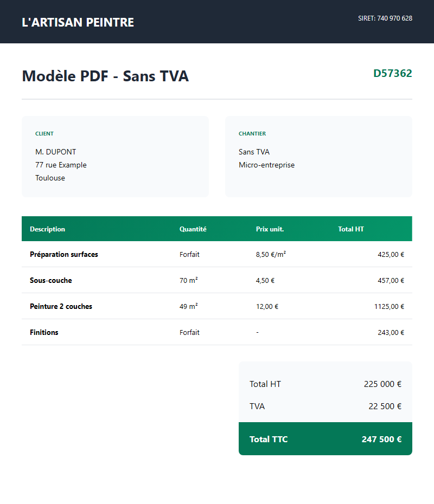The image size is (434, 504).
Task: Click the city Toulouse
Action: tap(50, 178)
